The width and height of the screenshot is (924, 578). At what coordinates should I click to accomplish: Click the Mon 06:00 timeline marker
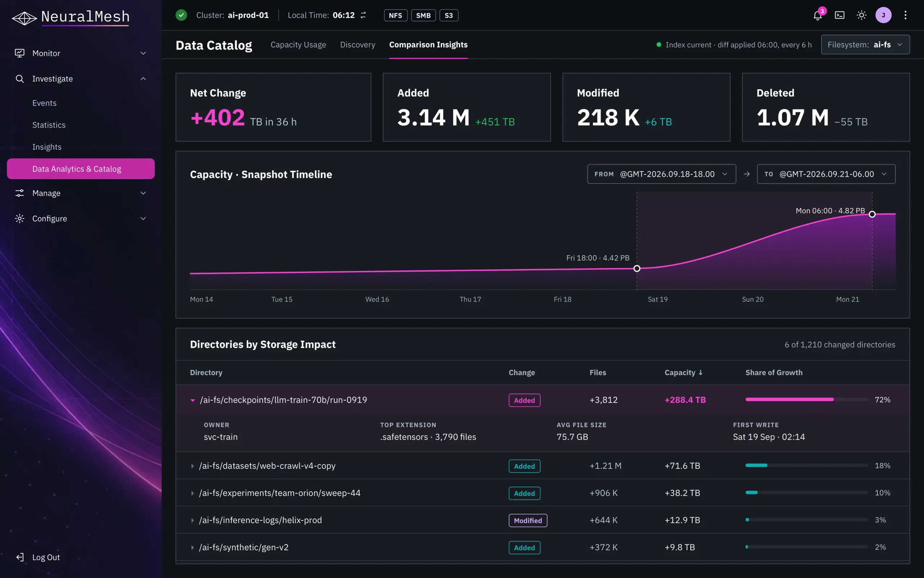[x=872, y=214]
